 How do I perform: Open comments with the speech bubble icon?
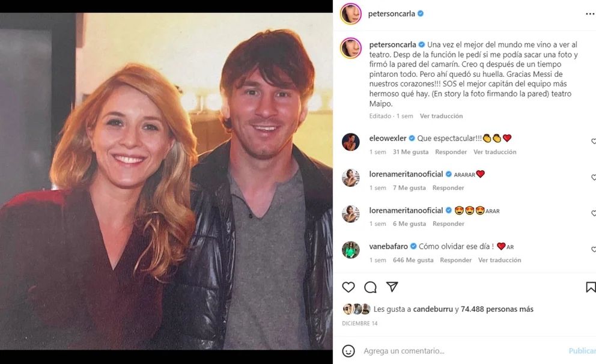pos(370,287)
